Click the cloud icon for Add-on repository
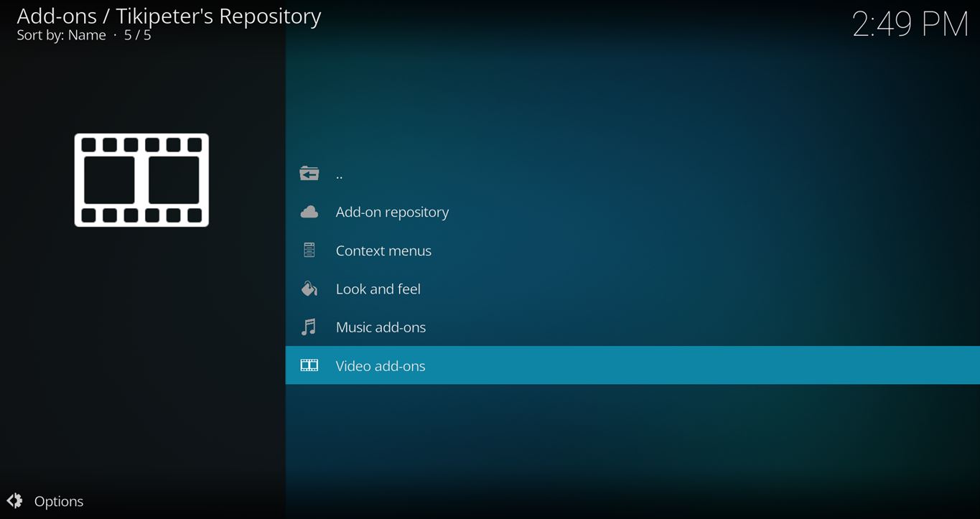The width and height of the screenshot is (980, 519). [x=309, y=212]
